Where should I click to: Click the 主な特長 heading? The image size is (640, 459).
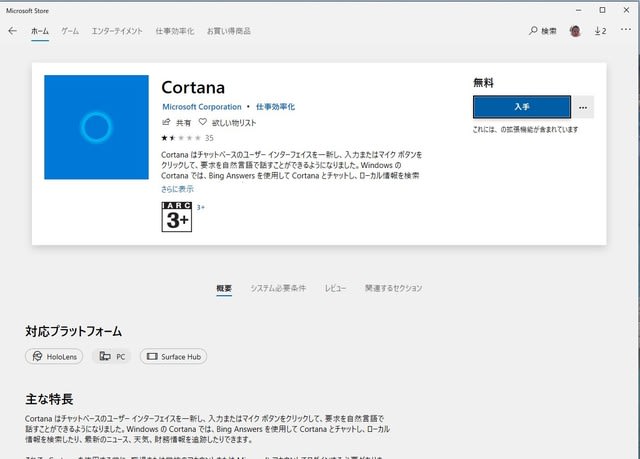tap(49, 399)
